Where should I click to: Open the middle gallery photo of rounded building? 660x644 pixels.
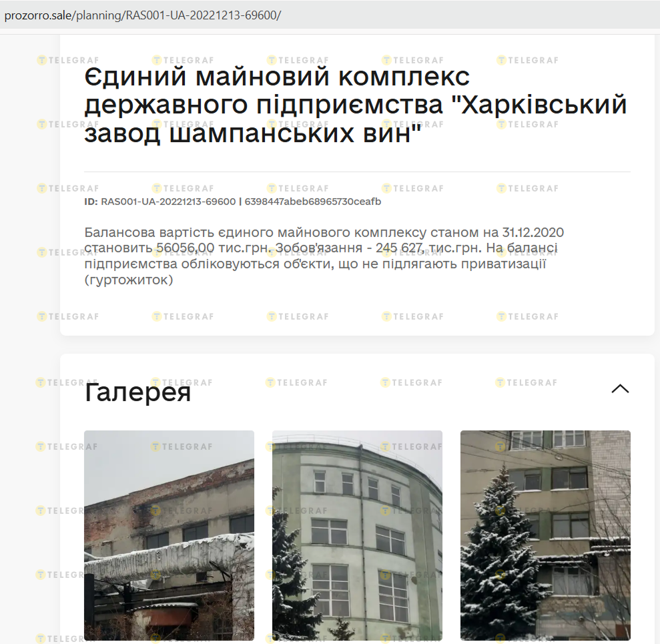[357, 535]
